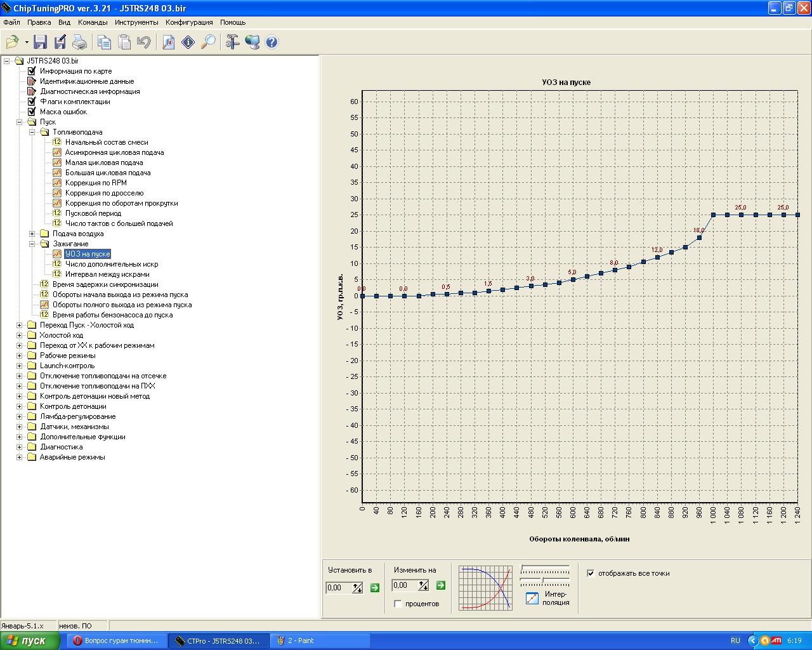Viewport: 812px width, 650px height.
Task: Click the Copy toolbar icon
Action: [104, 43]
